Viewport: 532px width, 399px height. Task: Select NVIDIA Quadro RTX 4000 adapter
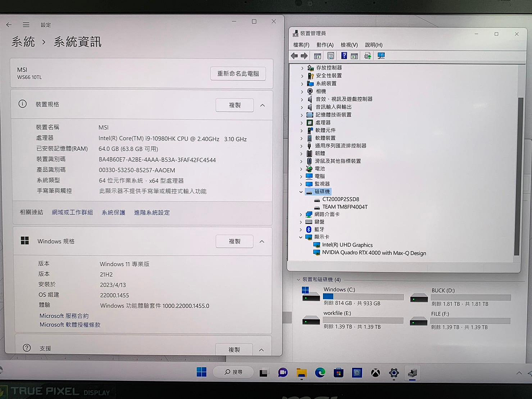coord(374,253)
